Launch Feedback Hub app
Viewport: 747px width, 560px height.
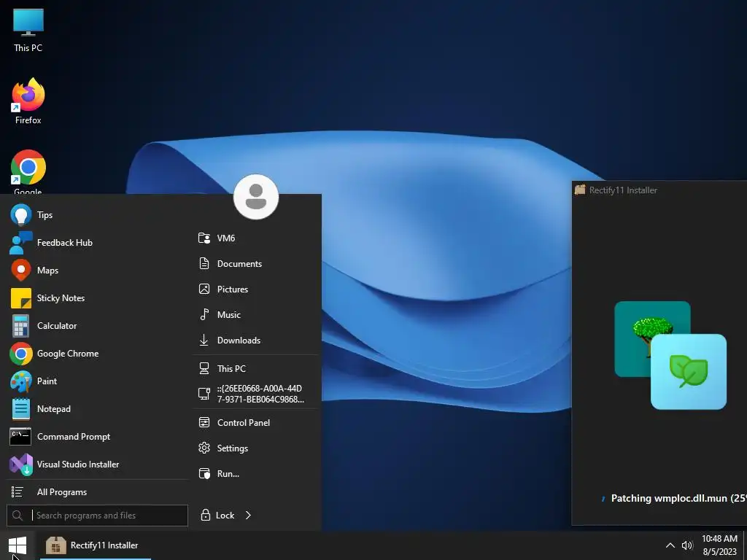(x=98, y=242)
